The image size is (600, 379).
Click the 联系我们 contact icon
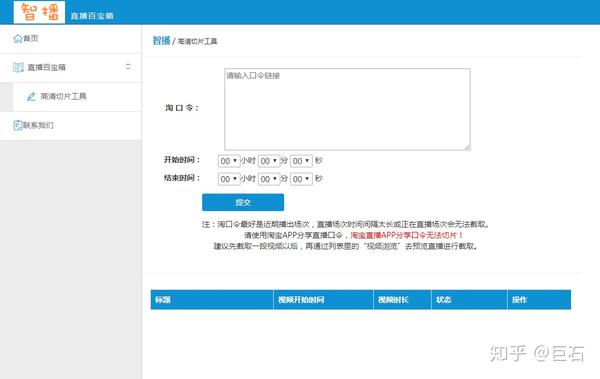[18, 125]
